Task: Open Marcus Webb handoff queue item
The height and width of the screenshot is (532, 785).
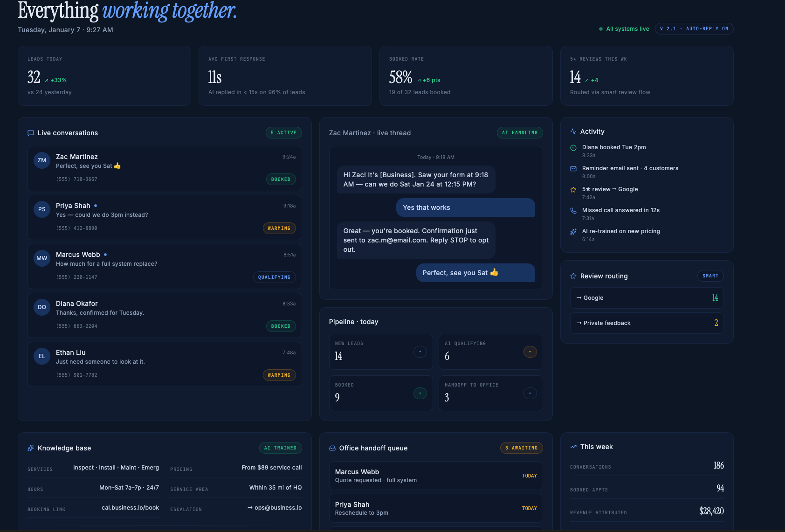Action: point(436,476)
